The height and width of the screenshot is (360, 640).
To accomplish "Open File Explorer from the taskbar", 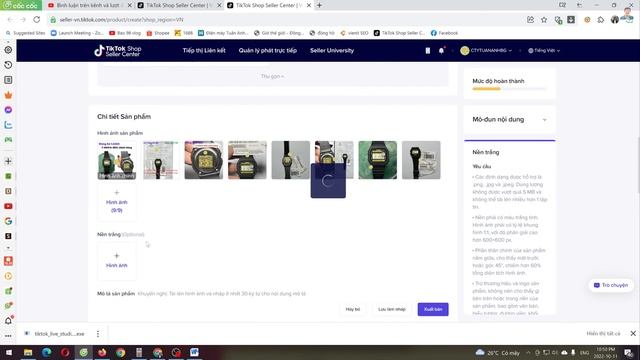I will click(x=28, y=352).
